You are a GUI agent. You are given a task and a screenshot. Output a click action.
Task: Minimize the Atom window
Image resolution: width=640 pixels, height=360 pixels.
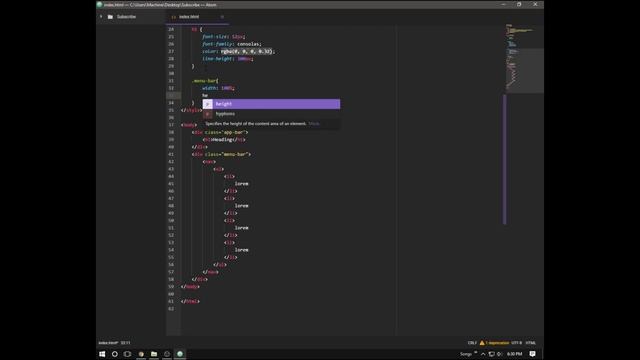tap(503, 4)
